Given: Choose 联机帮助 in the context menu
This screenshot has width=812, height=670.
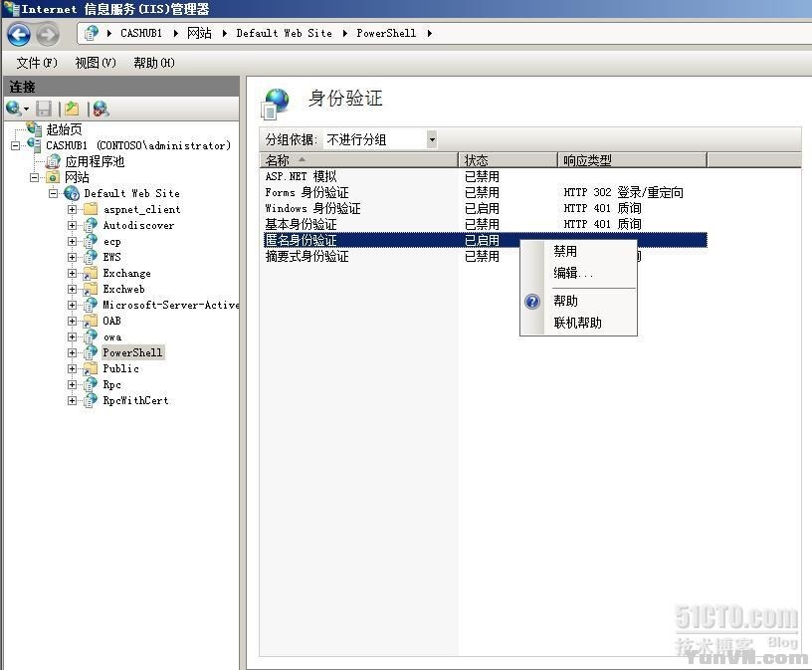Looking at the screenshot, I should [x=578, y=323].
